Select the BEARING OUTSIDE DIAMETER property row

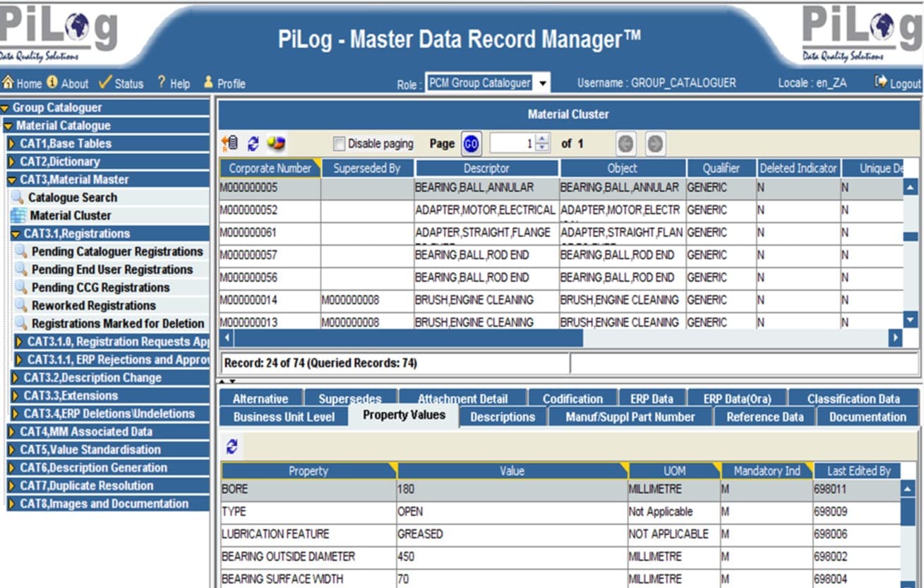pos(560,557)
